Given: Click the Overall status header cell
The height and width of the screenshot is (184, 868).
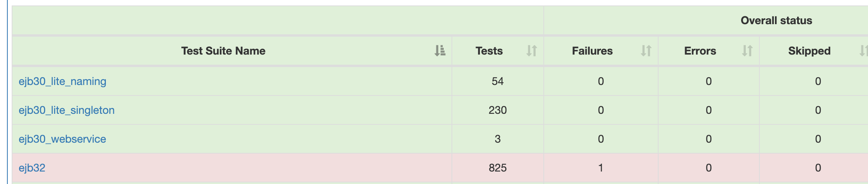Looking at the screenshot, I should point(776,20).
